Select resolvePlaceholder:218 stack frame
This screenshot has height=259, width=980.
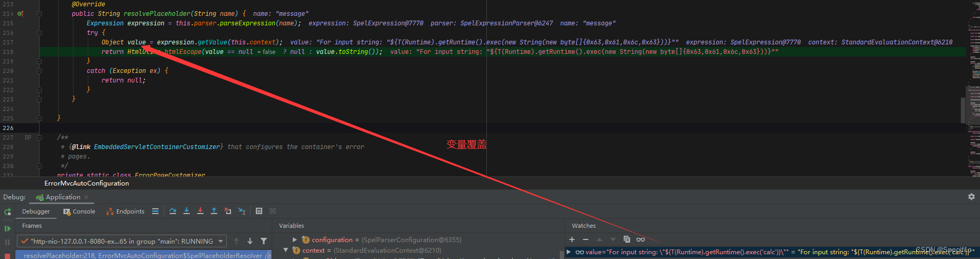(143, 255)
